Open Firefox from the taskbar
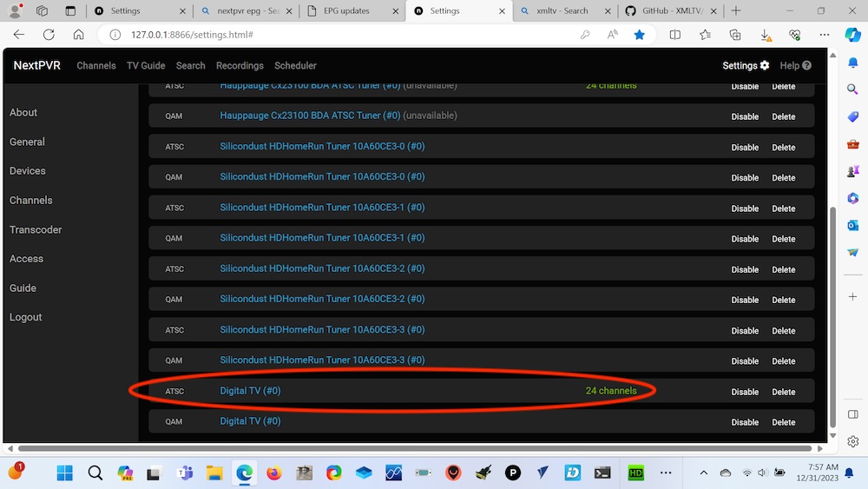Screen dimensions: 868x489 pos(274,473)
